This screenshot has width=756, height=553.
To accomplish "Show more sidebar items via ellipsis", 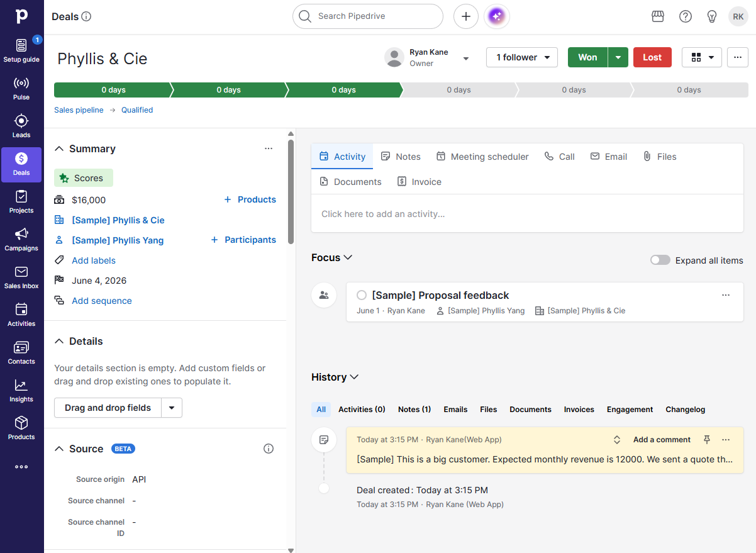I will [21, 467].
